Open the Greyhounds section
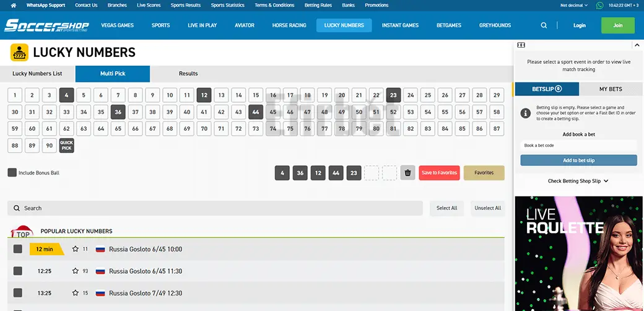644x311 pixels. point(495,25)
